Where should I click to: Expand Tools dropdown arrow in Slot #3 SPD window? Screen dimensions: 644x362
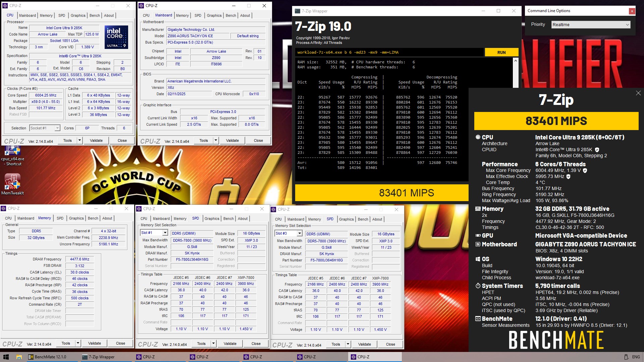pos(348,345)
